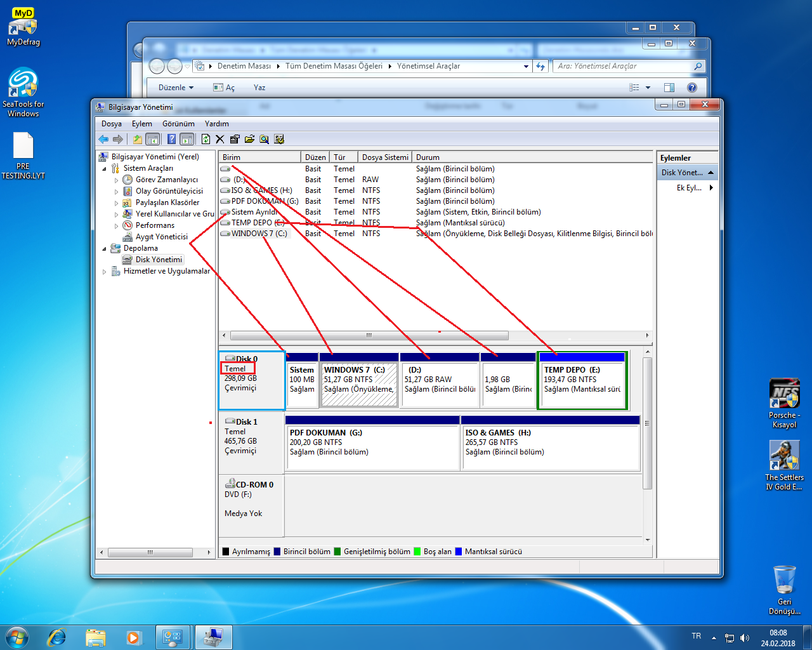Click the settings icon at toolbar end
This screenshot has height=650, width=812.
click(279, 139)
